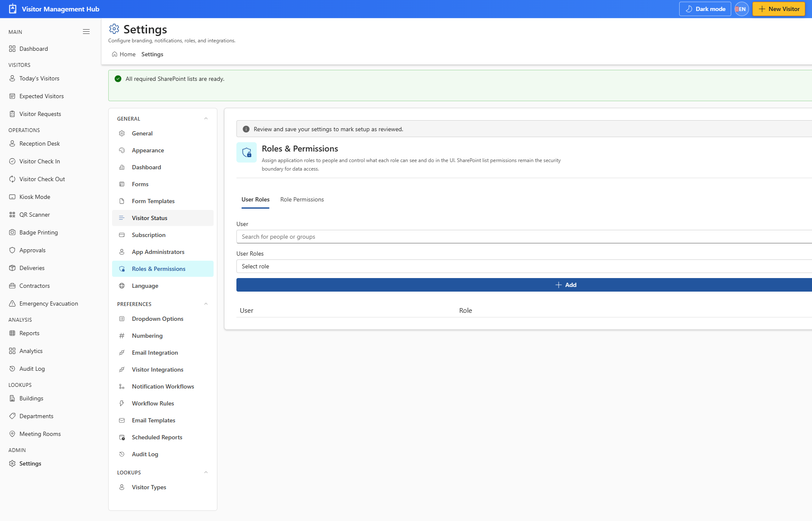Open Dashboard item in settings panel
Viewport: 812px width, 521px height.
(x=163, y=167)
